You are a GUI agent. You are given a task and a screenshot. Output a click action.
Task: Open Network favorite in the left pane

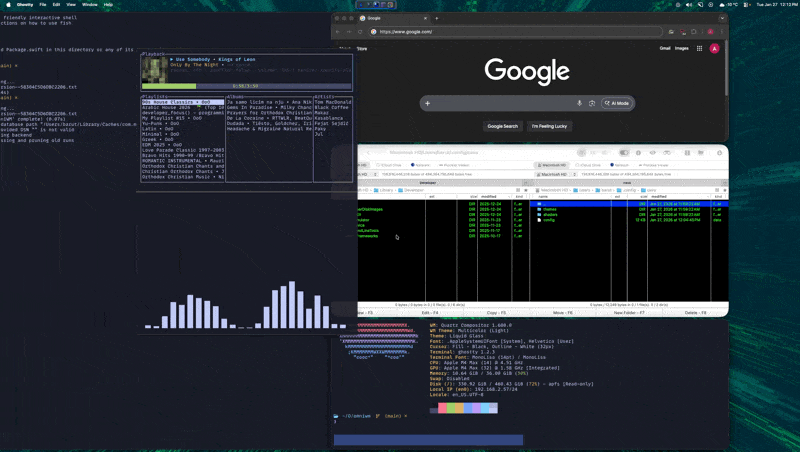[420, 165]
